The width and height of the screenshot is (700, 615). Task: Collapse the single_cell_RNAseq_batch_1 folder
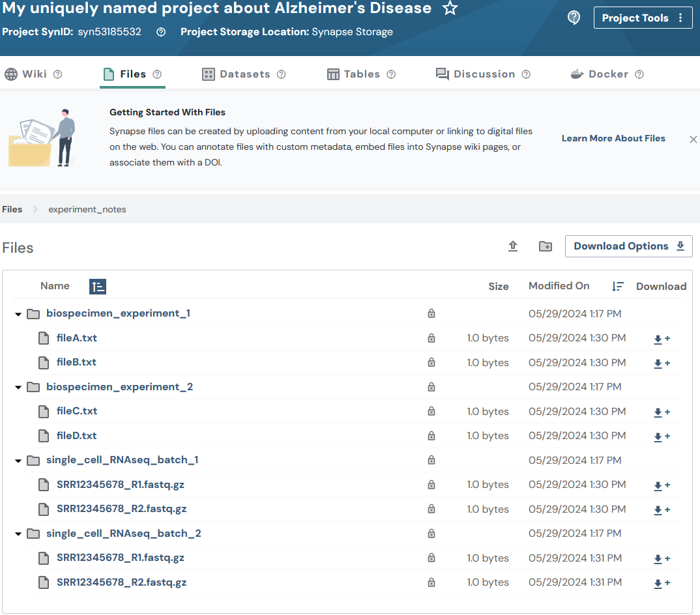pos(18,461)
